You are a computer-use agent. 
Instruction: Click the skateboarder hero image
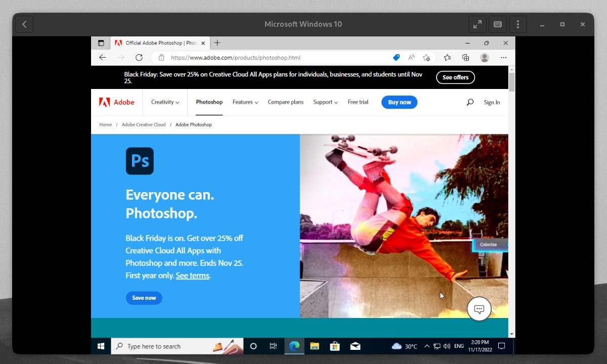point(404,226)
